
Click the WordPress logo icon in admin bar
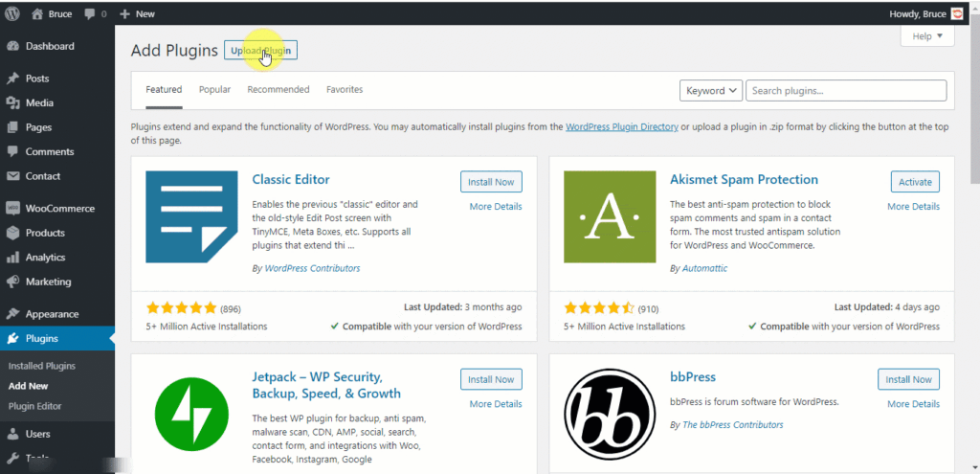click(x=12, y=13)
